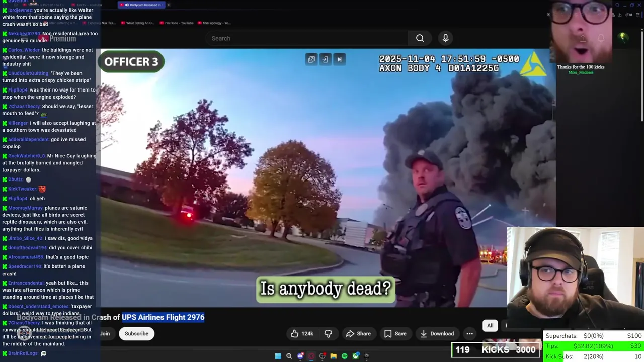Viewport: 644px width, 362px height.
Task: Save the video to a playlist
Action: pyautogui.click(x=395, y=334)
